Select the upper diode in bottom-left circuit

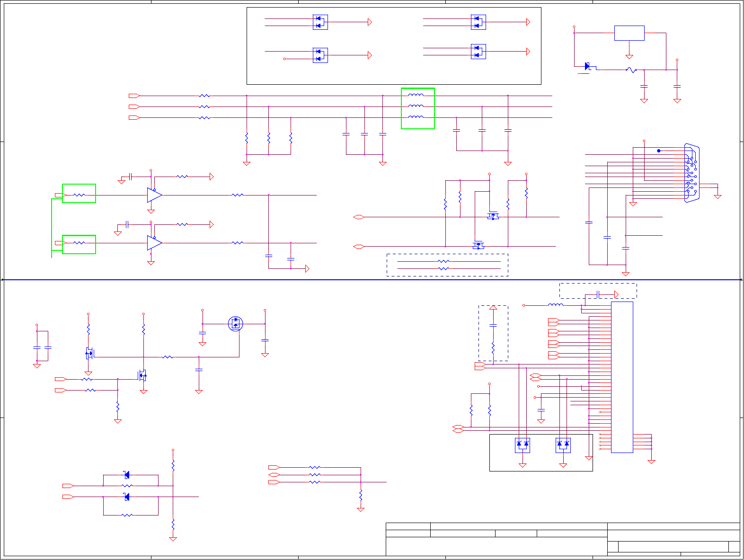(x=126, y=475)
